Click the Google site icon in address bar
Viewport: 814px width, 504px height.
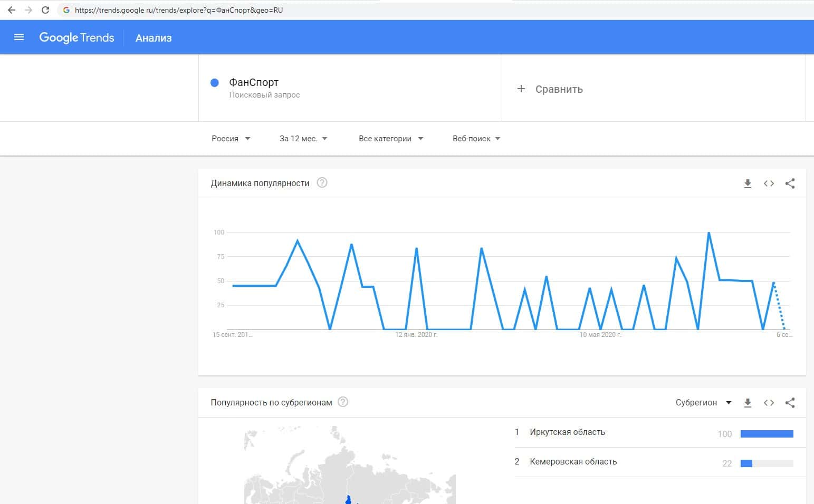[66, 10]
